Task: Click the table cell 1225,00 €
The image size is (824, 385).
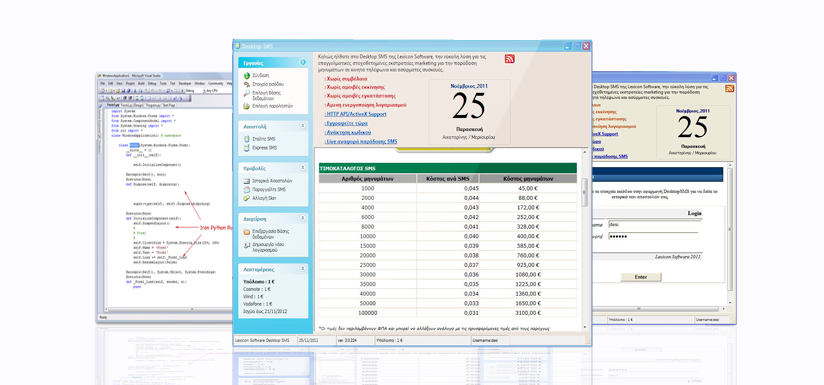Action: [x=528, y=284]
